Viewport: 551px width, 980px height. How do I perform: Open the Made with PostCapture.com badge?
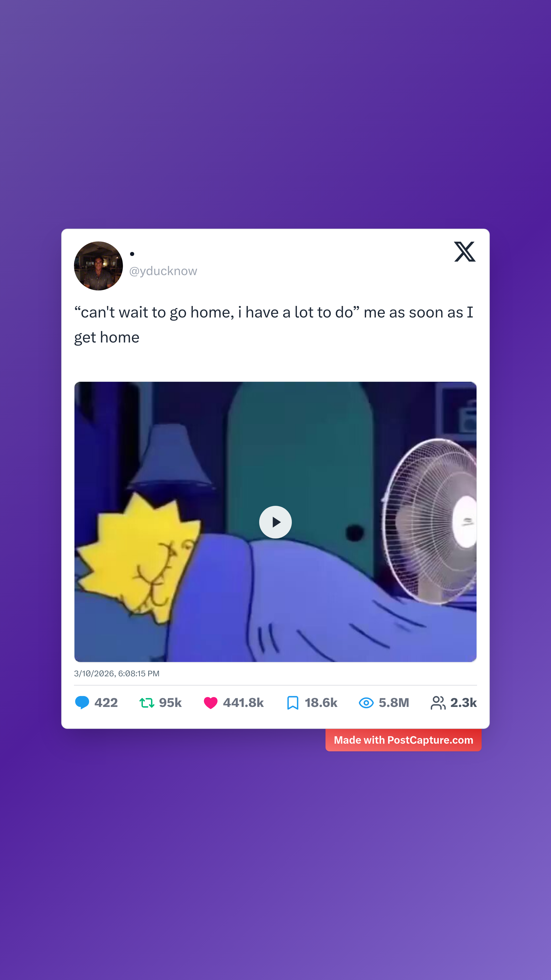(404, 740)
